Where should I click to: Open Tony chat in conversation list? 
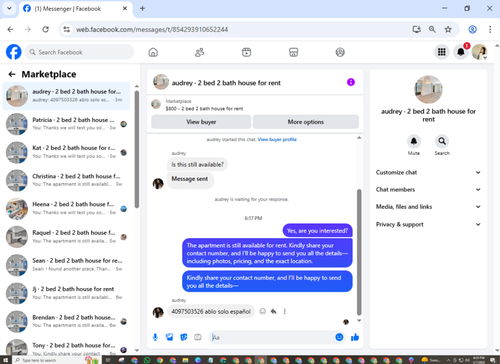point(66,347)
